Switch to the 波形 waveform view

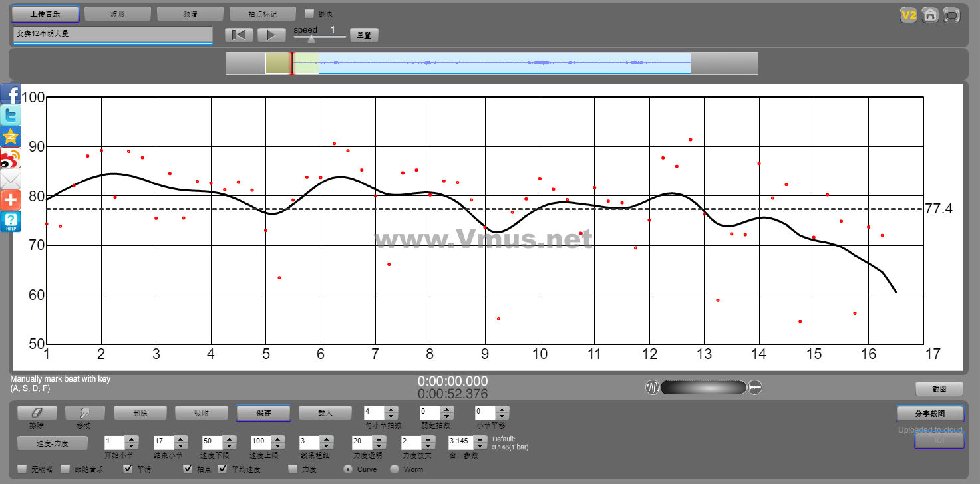click(117, 13)
